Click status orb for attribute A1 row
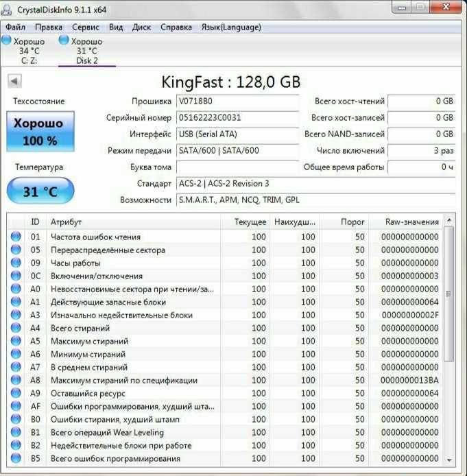 (x=16, y=302)
